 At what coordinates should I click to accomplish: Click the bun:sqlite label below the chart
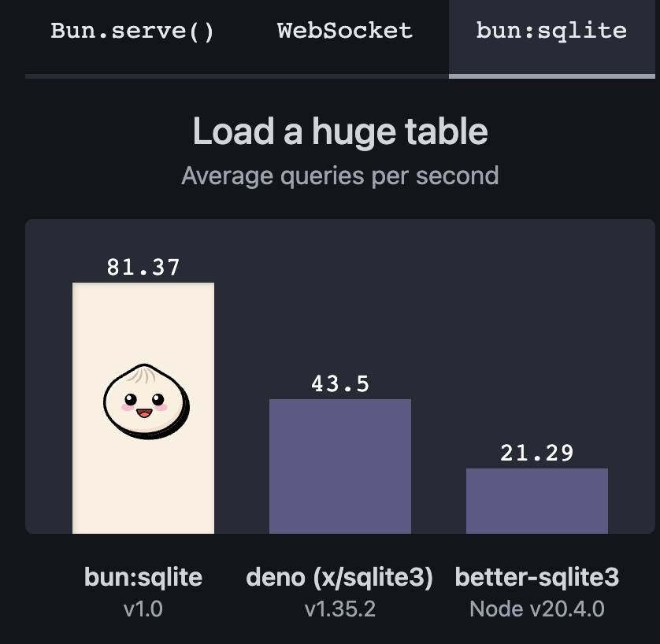143,577
